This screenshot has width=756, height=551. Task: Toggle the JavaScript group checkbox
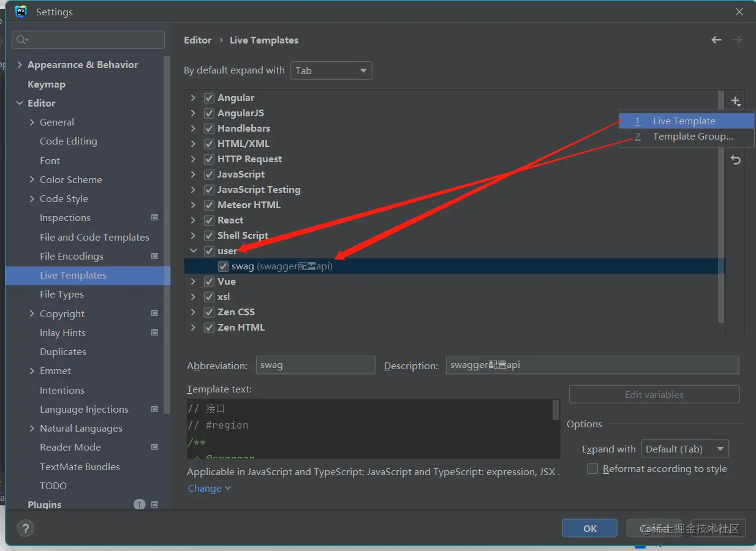coord(210,174)
